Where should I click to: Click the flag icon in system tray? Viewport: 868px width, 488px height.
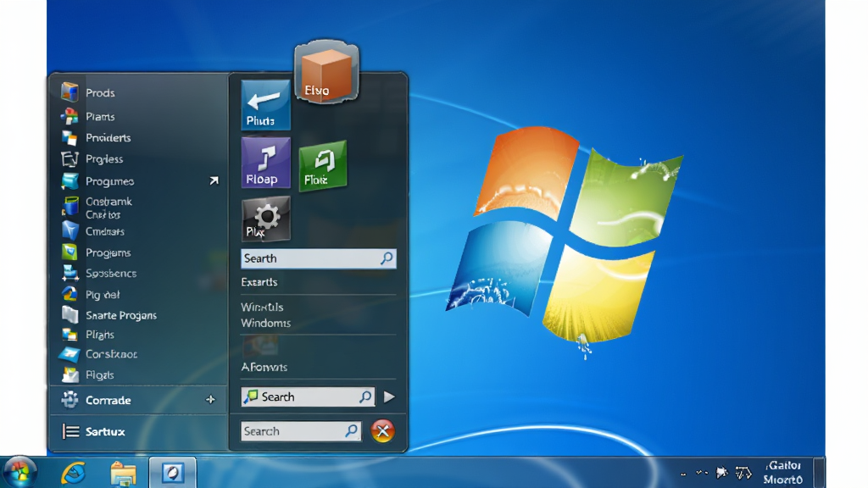click(x=722, y=473)
